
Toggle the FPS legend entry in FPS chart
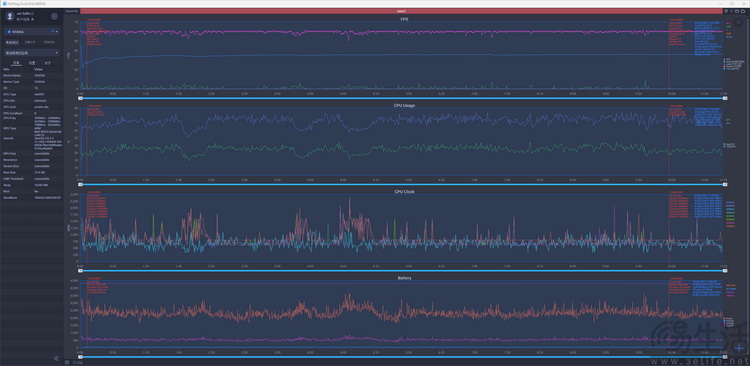coord(728,59)
